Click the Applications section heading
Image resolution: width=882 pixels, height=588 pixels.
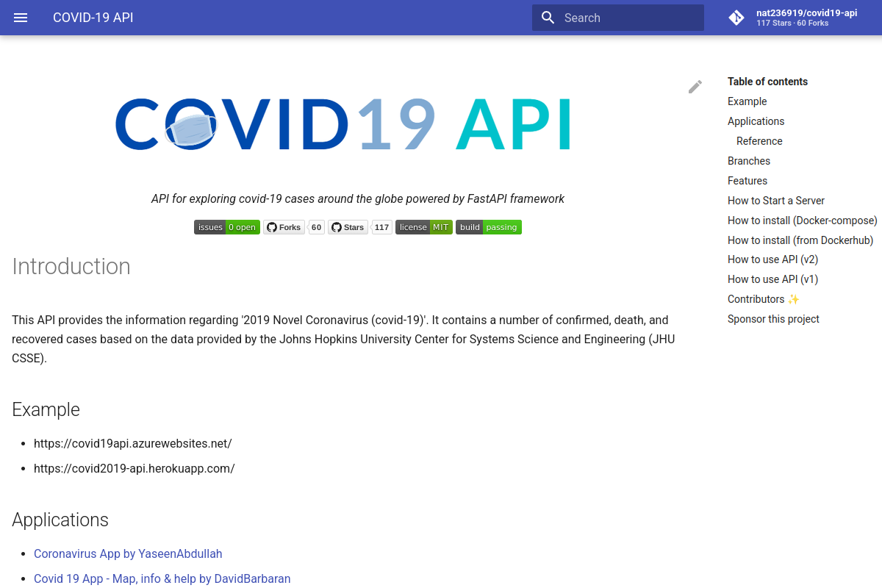tap(60, 520)
